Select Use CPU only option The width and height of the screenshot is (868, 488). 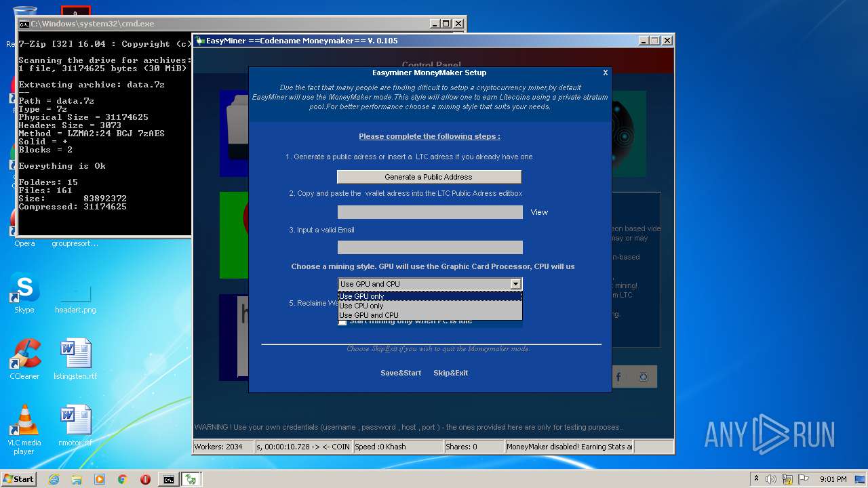(430, 306)
